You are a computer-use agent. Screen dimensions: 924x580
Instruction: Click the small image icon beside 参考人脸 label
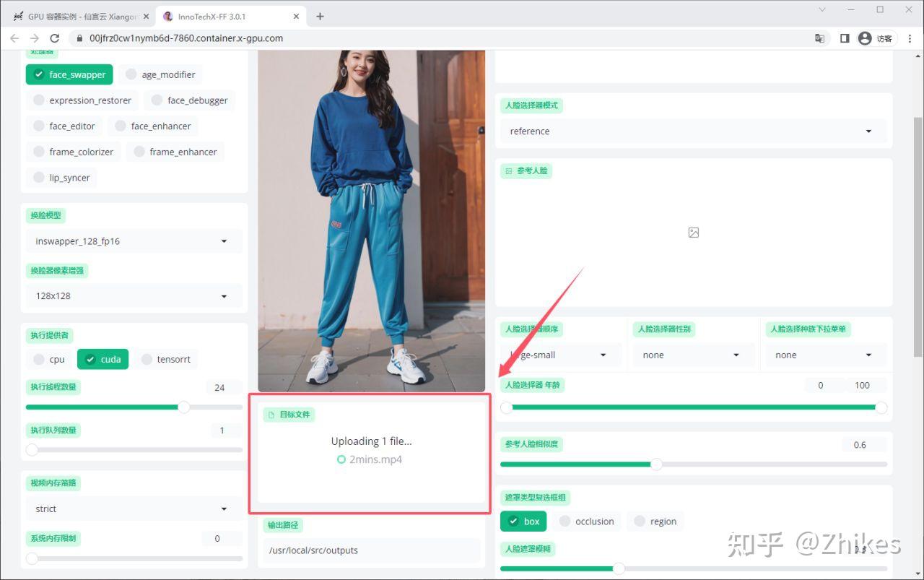click(x=509, y=171)
